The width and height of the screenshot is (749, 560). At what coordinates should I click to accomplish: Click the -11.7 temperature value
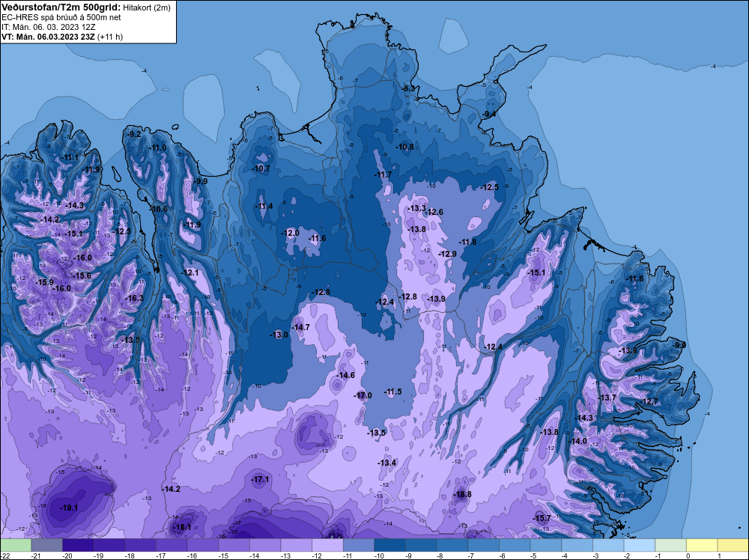point(383,174)
